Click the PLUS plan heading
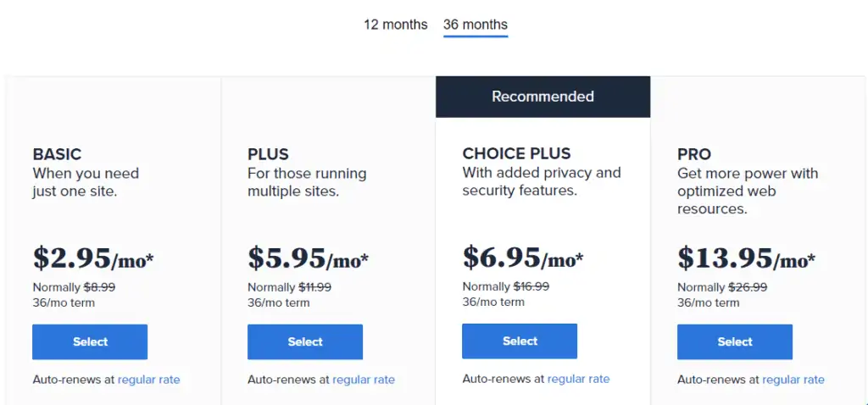Screen dimensions: 868x405 click(x=268, y=154)
